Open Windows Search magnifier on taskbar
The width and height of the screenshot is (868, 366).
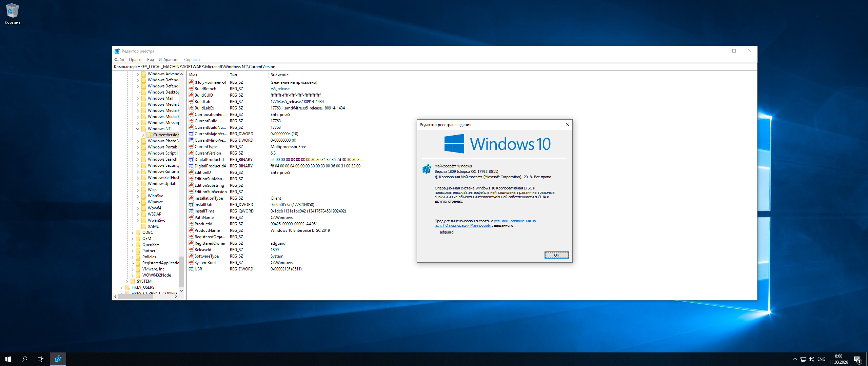coord(24,359)
